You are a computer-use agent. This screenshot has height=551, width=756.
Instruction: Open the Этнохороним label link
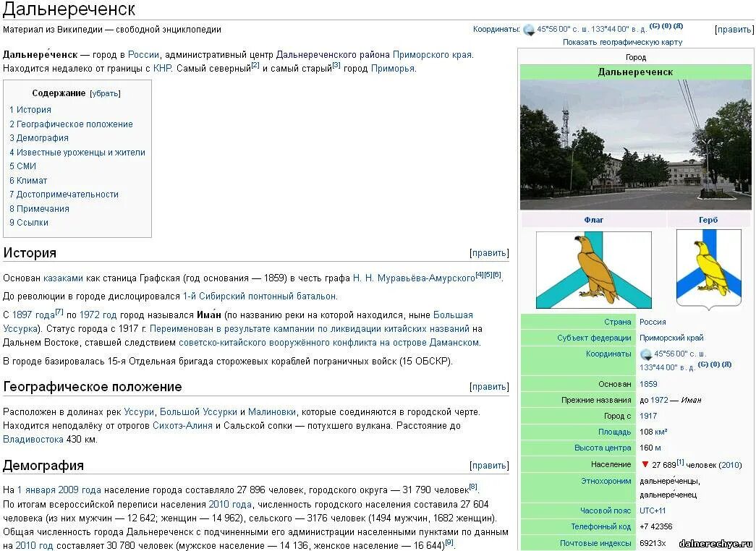pyautogui.click(x=606, y=481)
